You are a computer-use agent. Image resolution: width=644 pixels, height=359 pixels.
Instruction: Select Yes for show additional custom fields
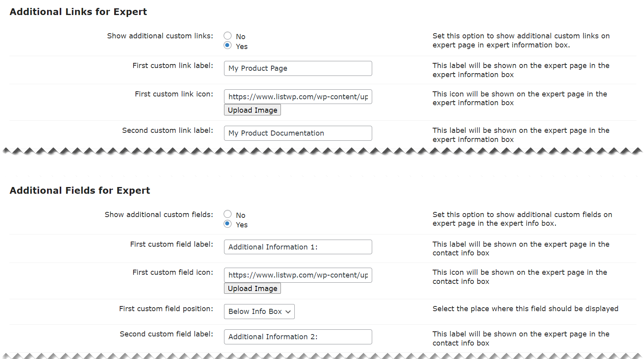click(228, 224)
